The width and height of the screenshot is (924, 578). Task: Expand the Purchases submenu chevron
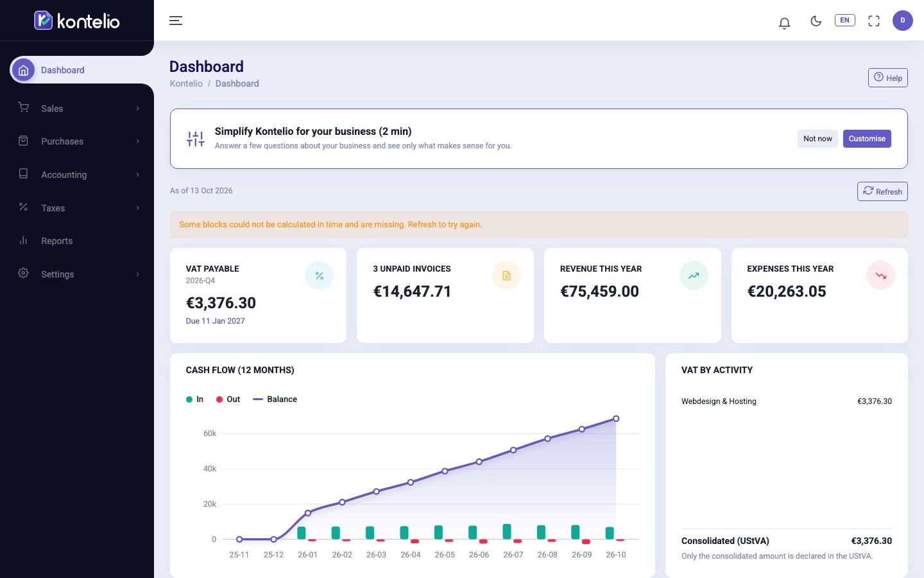[137, 141]
